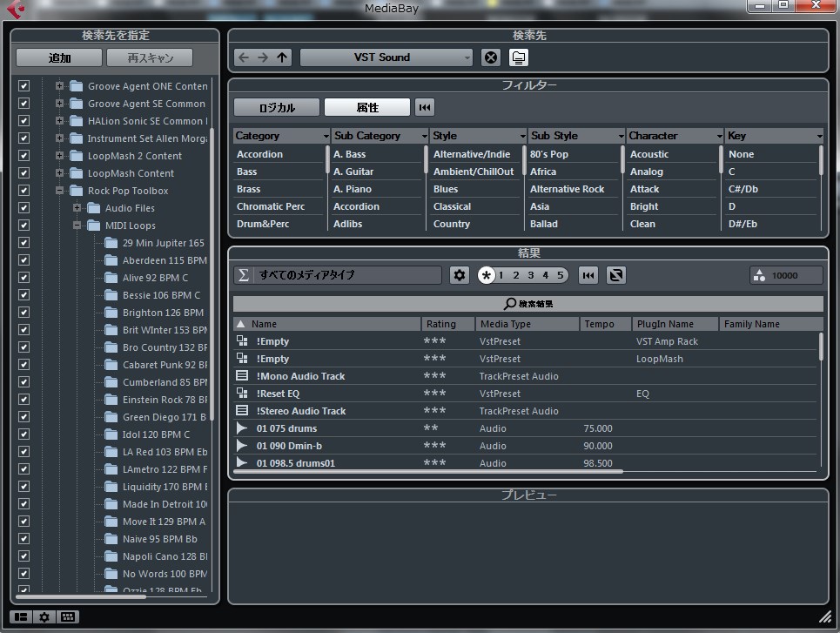
Task: Open MediaBay settings gear at the bottom left
Action: point(44,617)
